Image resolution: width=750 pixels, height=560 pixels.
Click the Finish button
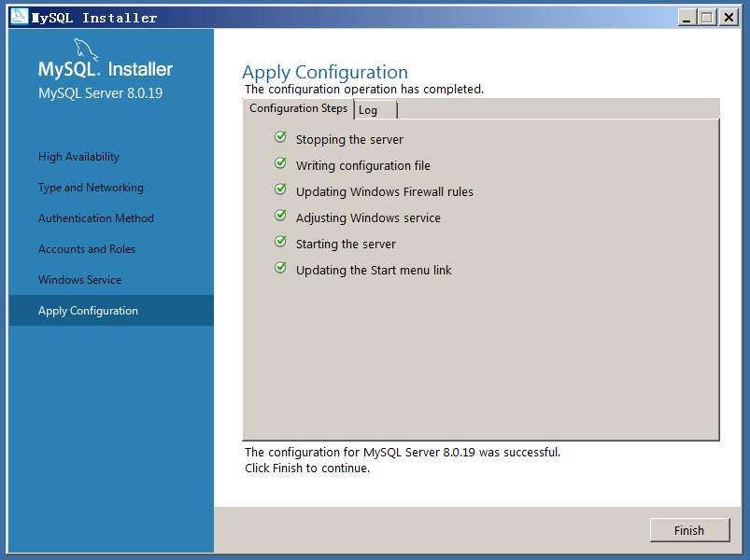point(689,530)
